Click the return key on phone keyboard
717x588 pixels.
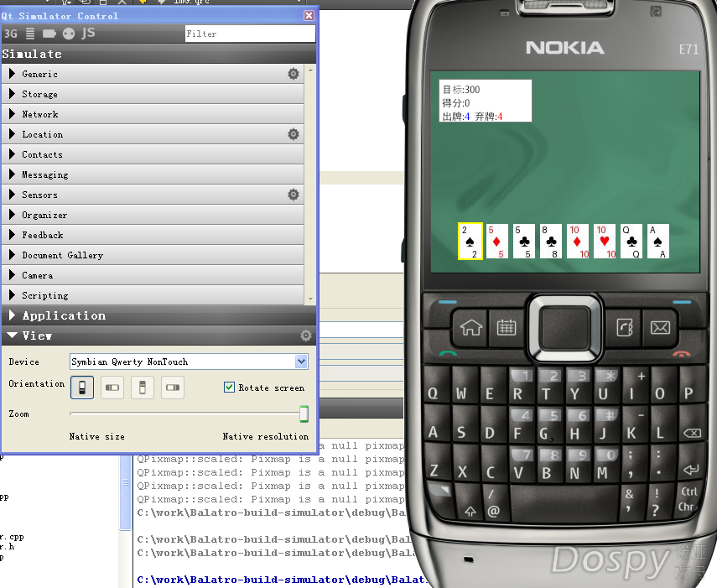[x=690, y=470]
